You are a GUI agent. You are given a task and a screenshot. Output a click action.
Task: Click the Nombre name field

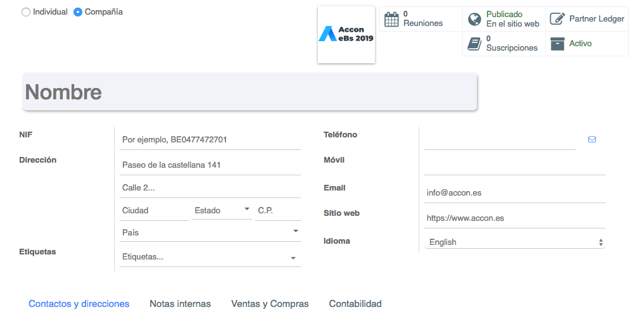[x=249, y=92]
